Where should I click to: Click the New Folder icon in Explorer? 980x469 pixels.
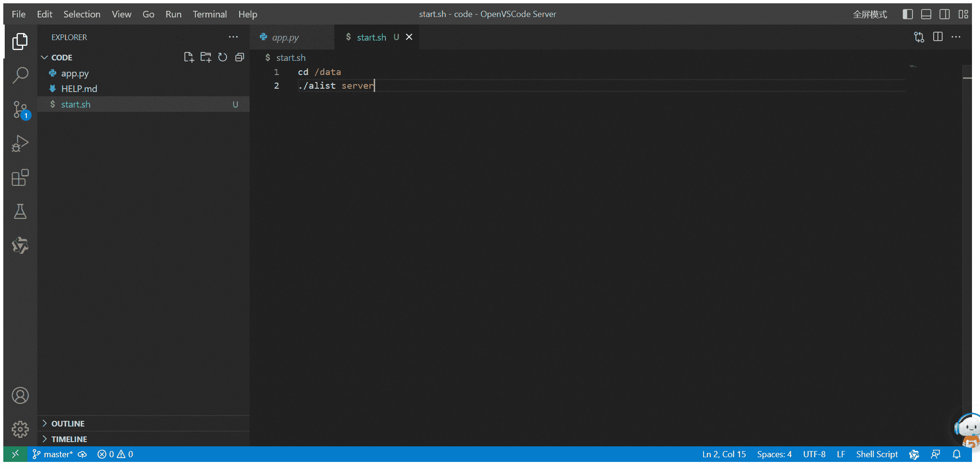(x=206, y=58)
